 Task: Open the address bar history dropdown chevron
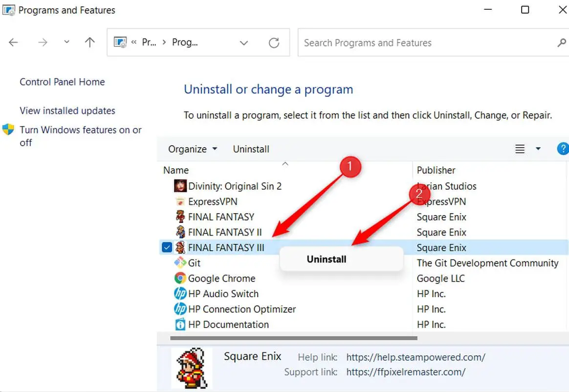[244, 43]
